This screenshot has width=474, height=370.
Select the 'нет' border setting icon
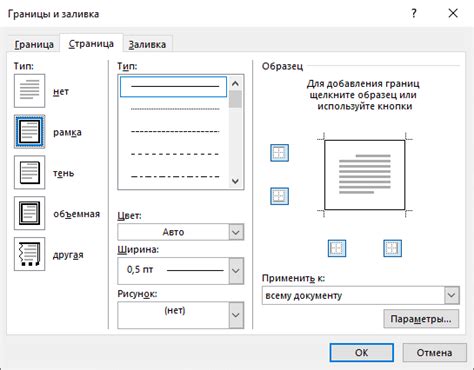coord(29,91)
